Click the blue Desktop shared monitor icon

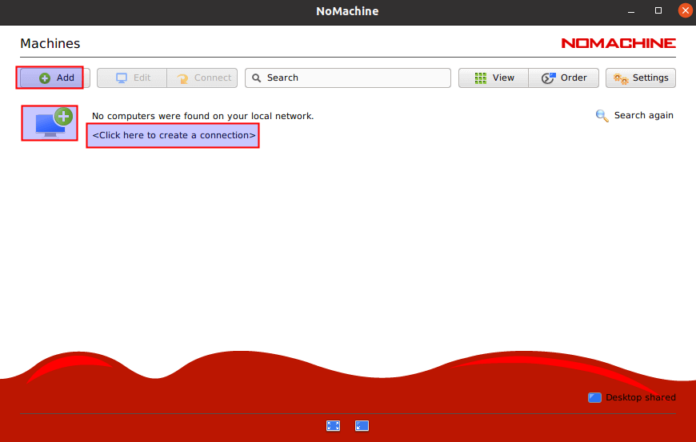pos(595,397)
